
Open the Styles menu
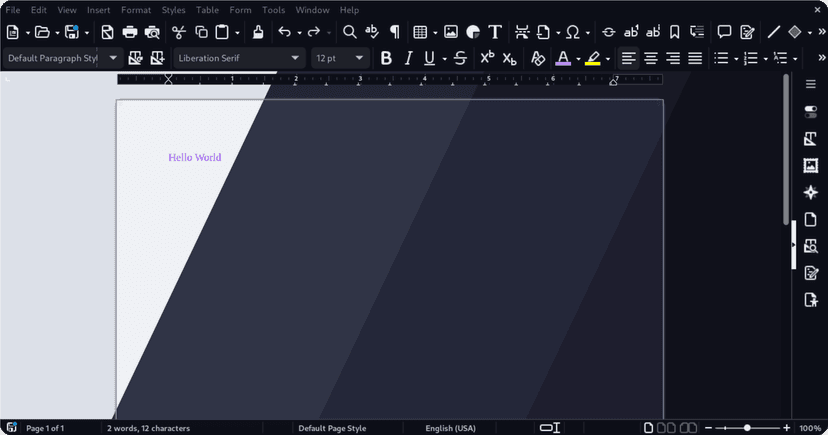173,10
